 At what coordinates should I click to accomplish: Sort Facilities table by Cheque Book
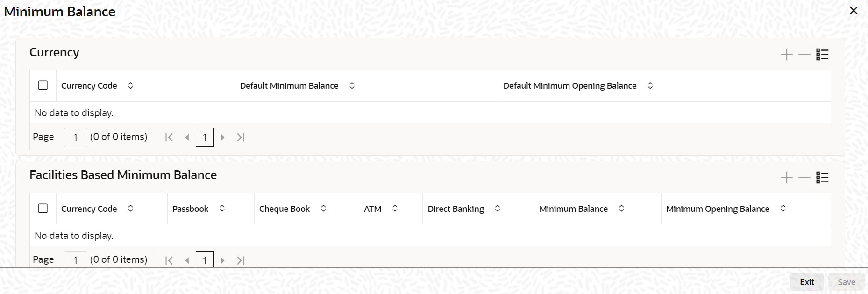[x=323, y=209]
